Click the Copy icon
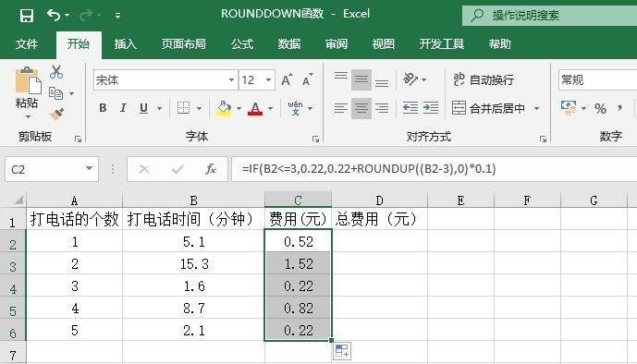Screen dimensions: 637x364 [x=55, y=93]
